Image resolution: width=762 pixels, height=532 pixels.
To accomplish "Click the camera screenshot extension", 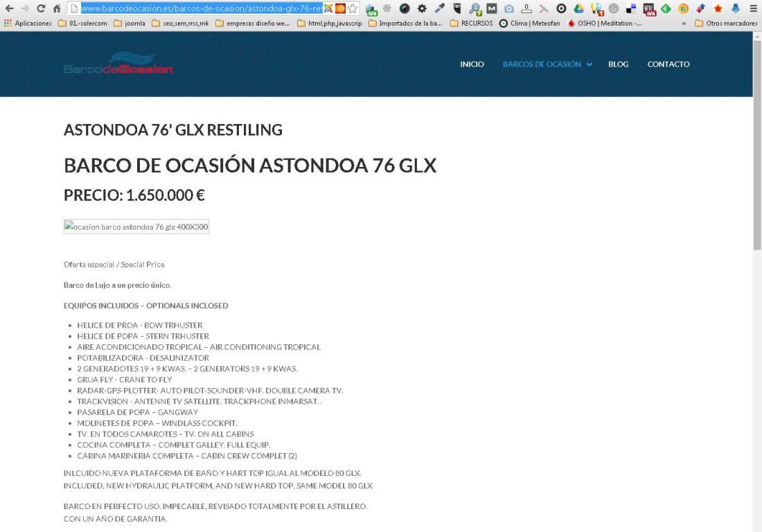I will [509, 8].
